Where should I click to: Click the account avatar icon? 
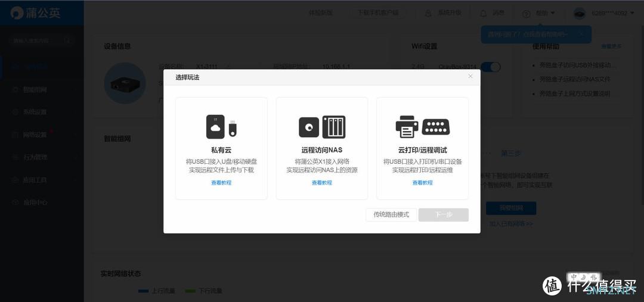580,13
